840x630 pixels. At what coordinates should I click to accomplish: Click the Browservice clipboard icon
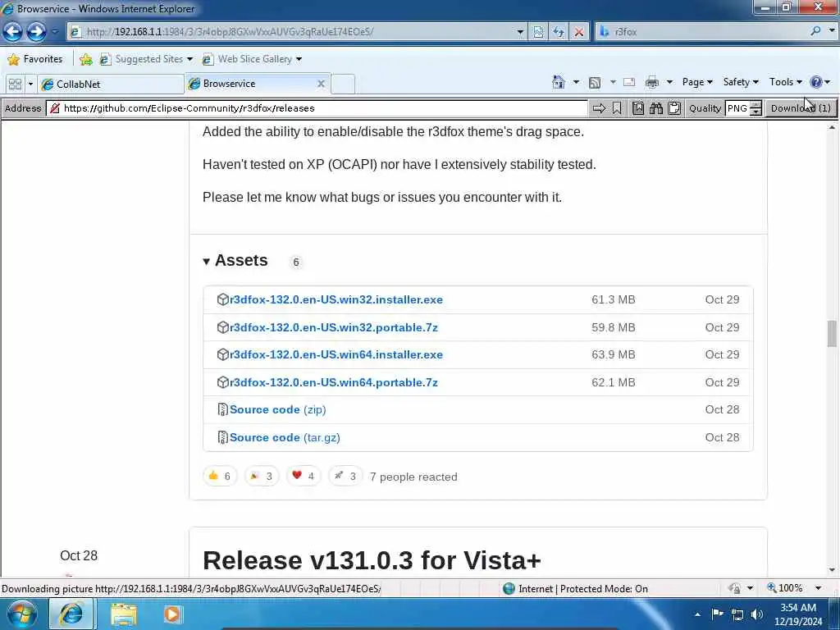(674, 108)
